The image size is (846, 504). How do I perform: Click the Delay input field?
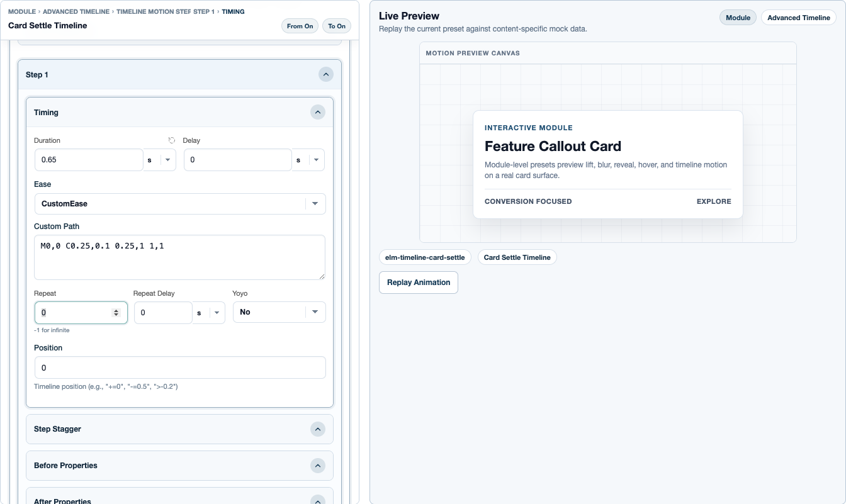[238, 160]
